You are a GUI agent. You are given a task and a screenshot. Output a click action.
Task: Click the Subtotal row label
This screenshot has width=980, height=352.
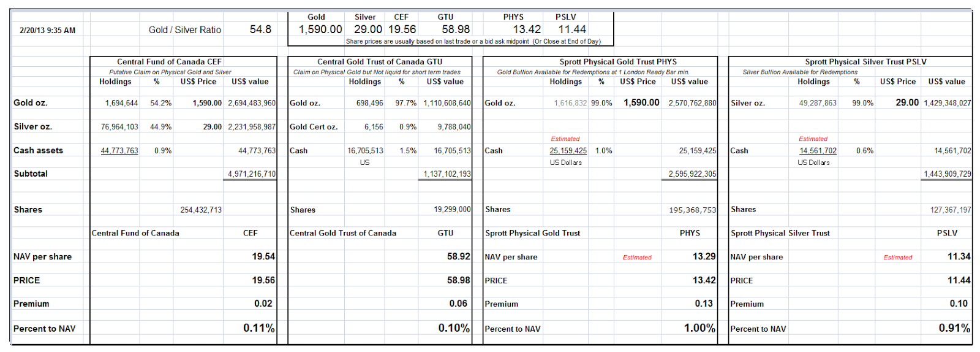[31, 174]
